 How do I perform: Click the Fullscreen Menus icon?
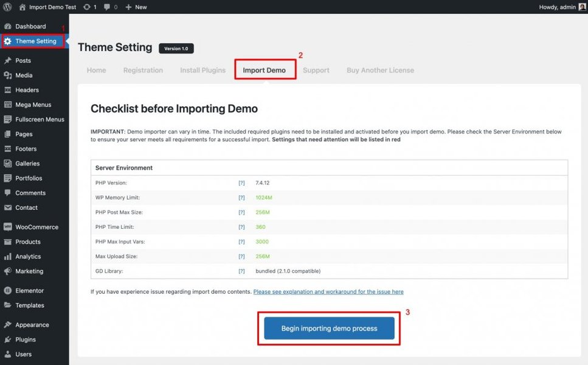(x=7, y=119)
